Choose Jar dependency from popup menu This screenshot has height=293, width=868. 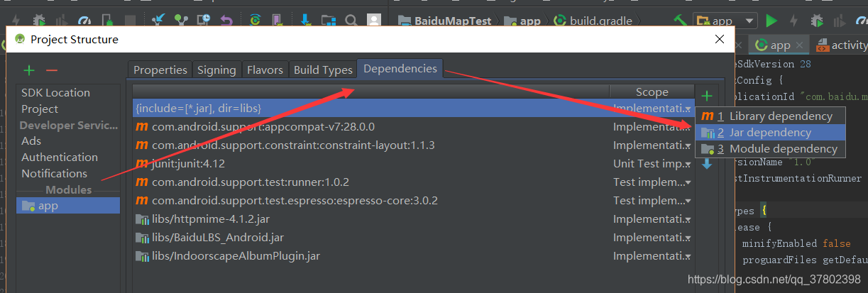point(771,133)
